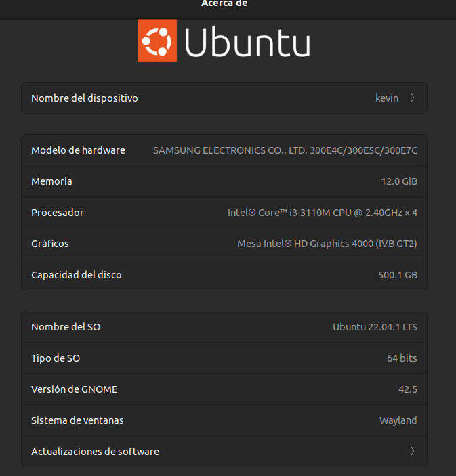Click the Ubuntu wordmark text
The width and height of the screenshot is (456, 476).
(x=247, y=43)
